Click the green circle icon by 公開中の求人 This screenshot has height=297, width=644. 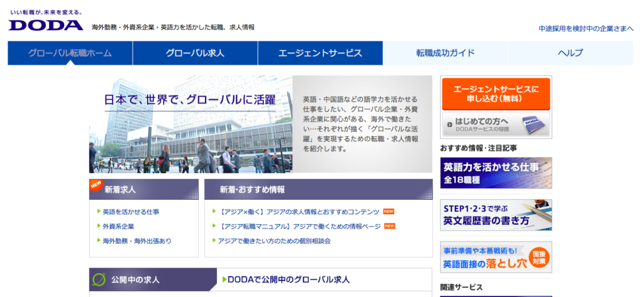[99, 279]
